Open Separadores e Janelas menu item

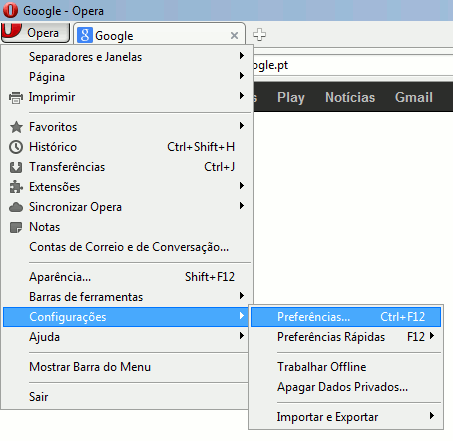(x=127, y=57)
